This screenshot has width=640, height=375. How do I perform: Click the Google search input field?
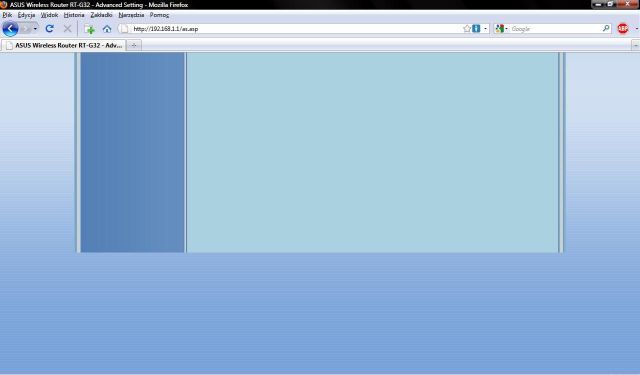click(x=555, y=29)
